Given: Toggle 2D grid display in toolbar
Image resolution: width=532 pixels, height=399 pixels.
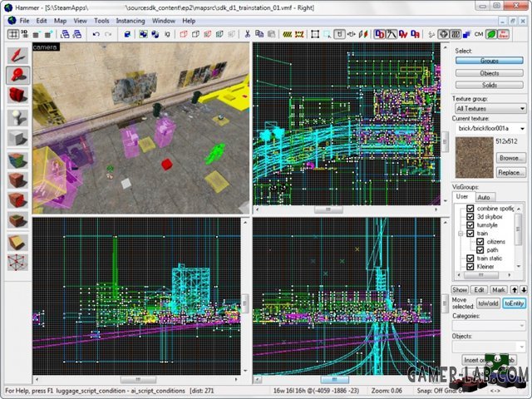Looking at the screenshot, I should pyautogui.click(x=13, y=34).
